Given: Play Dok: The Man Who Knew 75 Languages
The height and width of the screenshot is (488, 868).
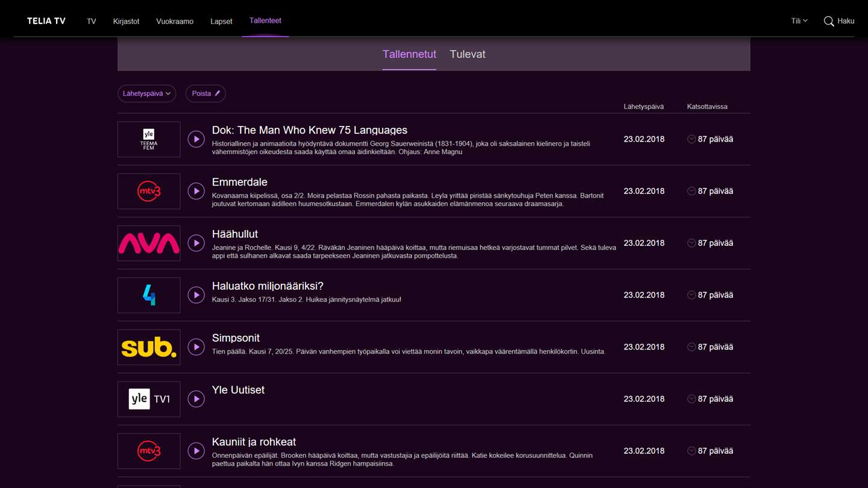Looking at the screenshot, I should [196, 139].
